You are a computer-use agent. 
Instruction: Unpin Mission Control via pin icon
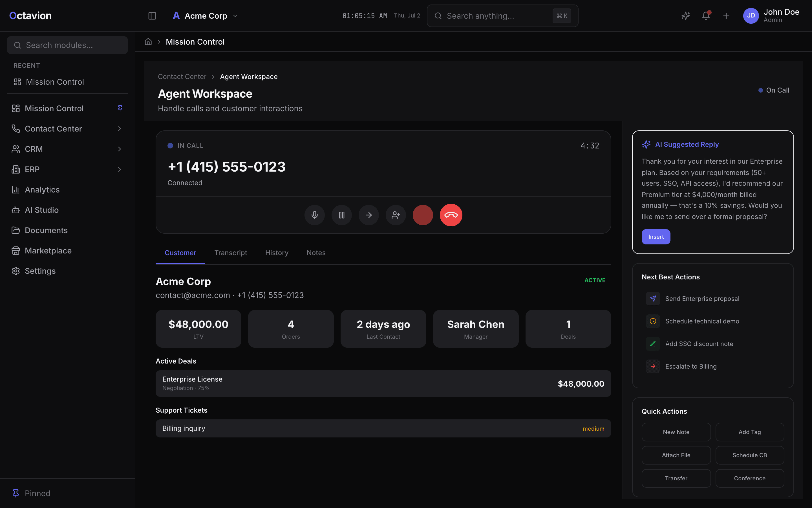(x=120, y=108)
